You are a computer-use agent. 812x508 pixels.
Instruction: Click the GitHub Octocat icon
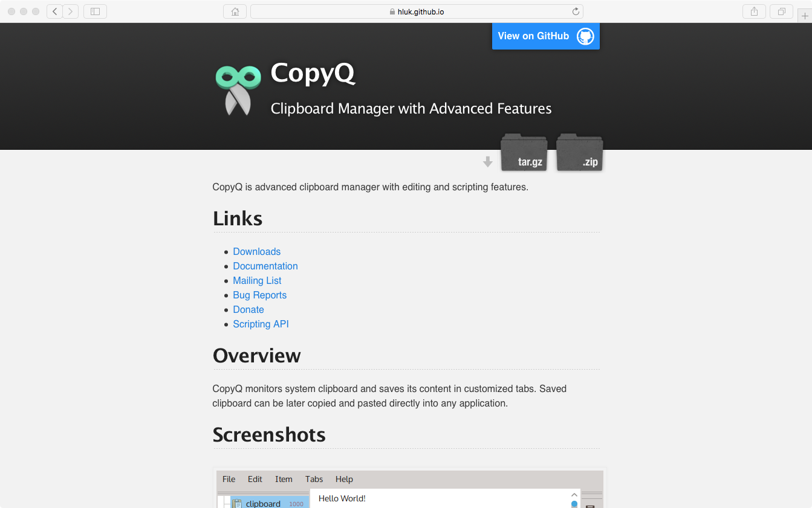585,36
